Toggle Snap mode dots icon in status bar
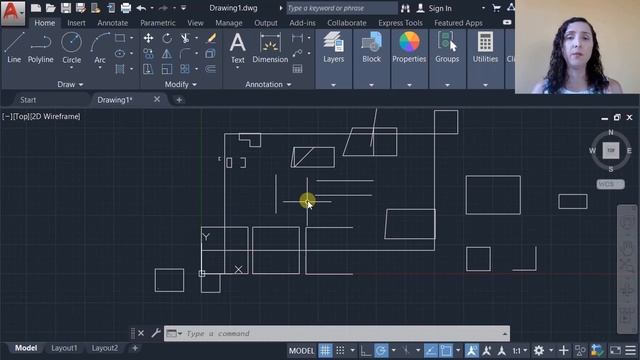This screenshot has height=360, width=640. [x=340, y=351]
